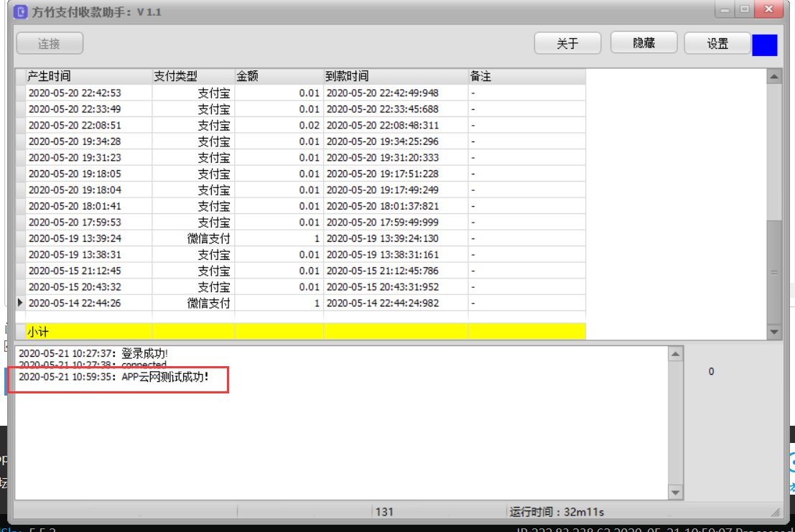
Task: Click the log panel scroll-down arrow
Action: [x=675, y=492]
